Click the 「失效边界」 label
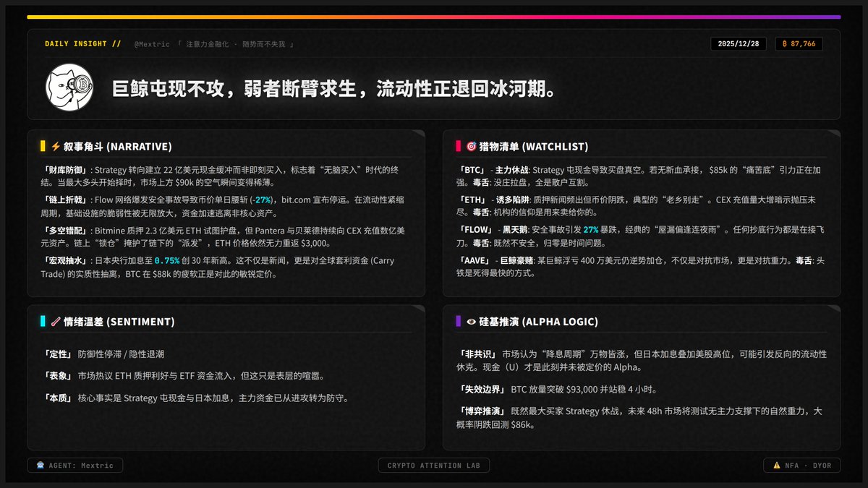This screenshot has height=488, width=868. click(x=482, y=389)
